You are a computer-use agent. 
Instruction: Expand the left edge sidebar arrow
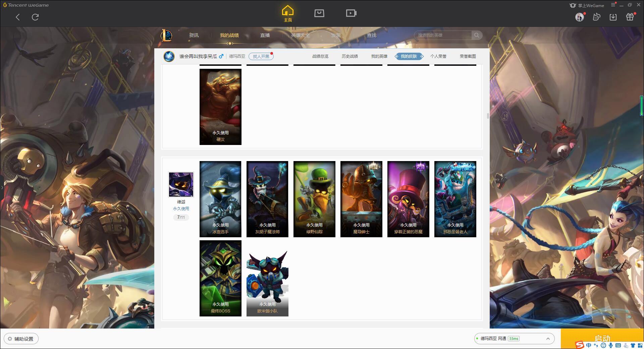(2, 187)
